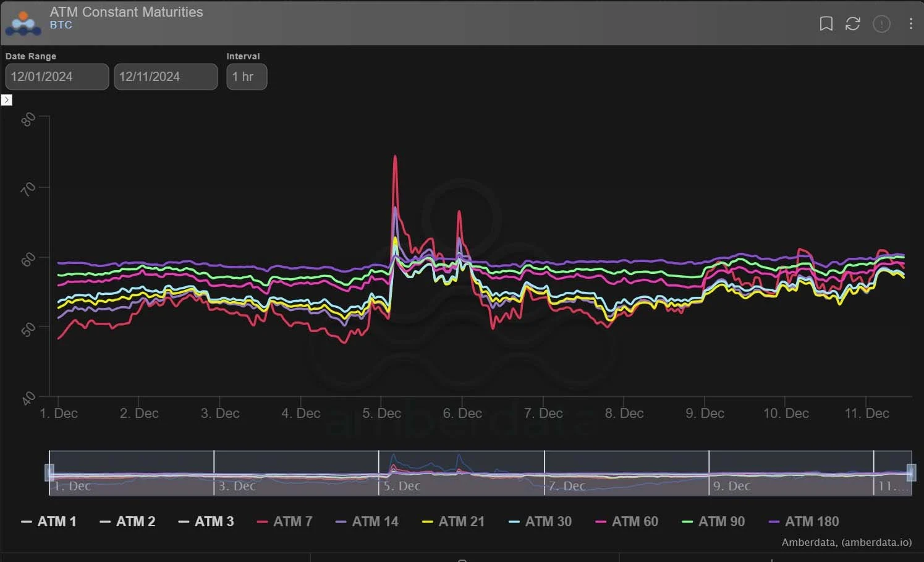Bookmark this ATM Constant Maturities chart

click(x=826, y=23)
